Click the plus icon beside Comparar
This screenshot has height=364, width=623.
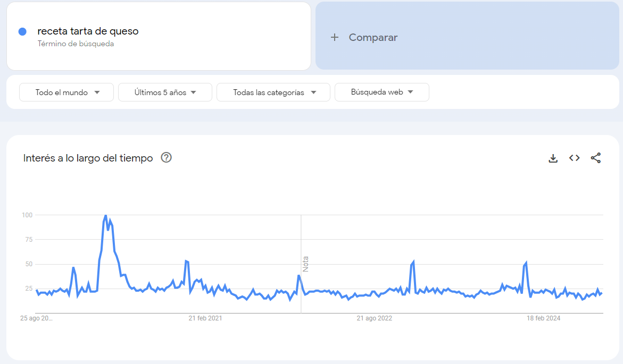335,37
